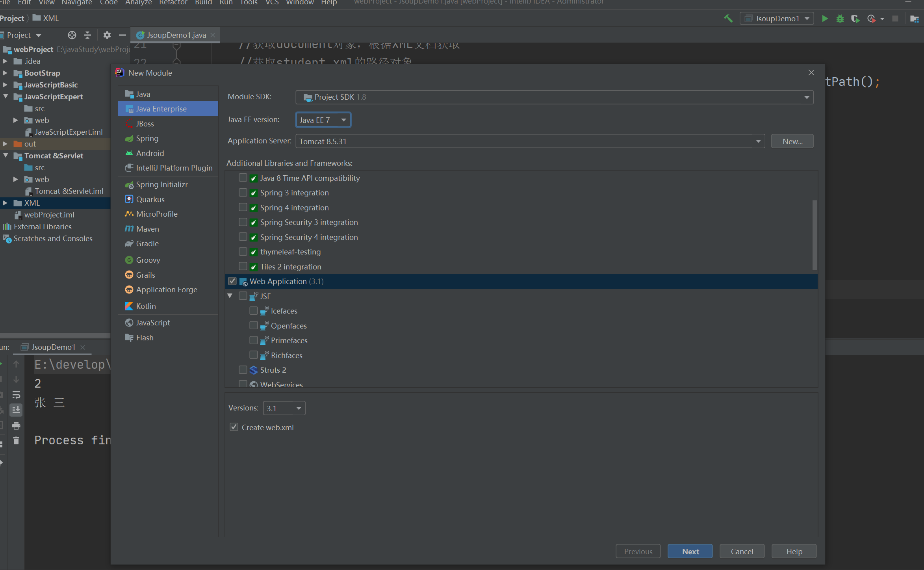Enable thymeleaf-testing checkbox

pos(243,251)
